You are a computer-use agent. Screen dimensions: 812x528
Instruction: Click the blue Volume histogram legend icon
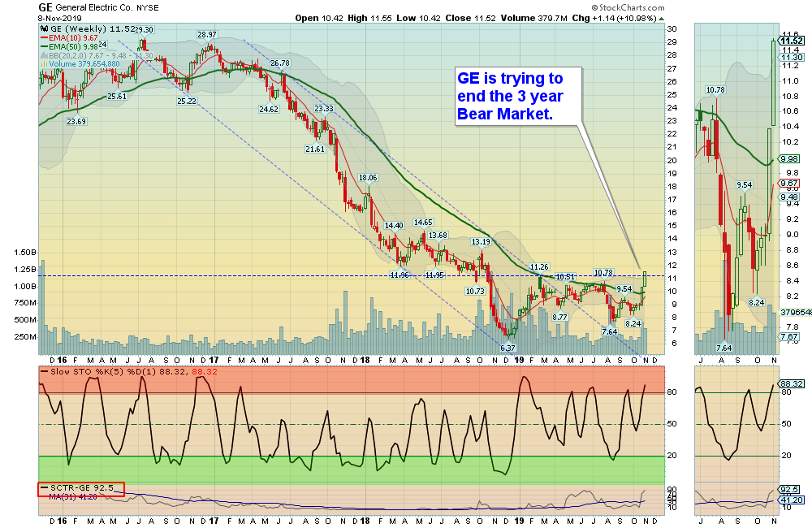(44, 63)
